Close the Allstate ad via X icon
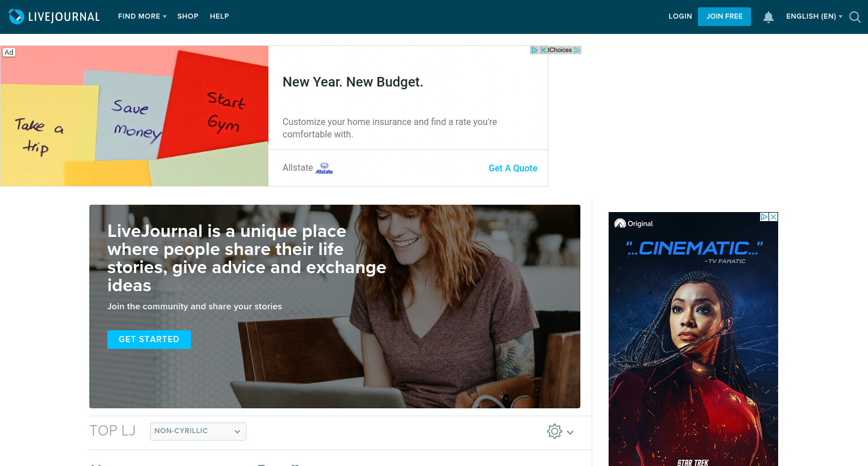868x466 pixels. pyautogui.click(x=543, y=50)
